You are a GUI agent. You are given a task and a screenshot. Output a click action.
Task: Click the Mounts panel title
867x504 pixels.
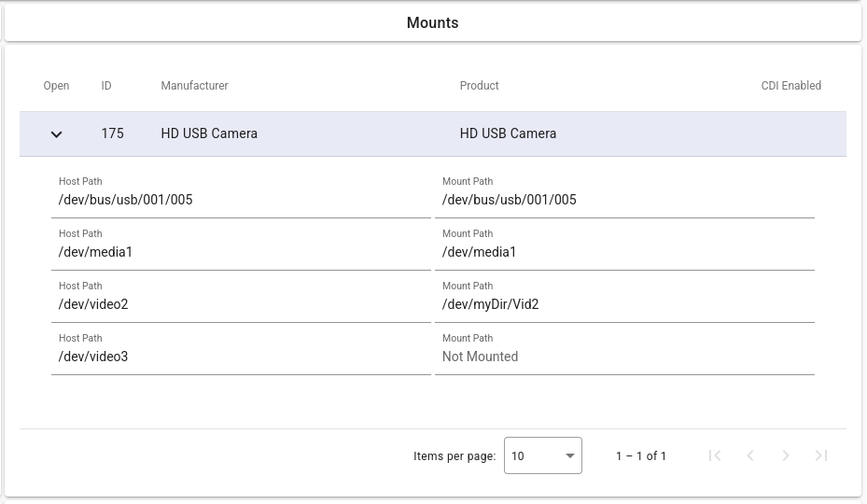[x=432, y=22]
